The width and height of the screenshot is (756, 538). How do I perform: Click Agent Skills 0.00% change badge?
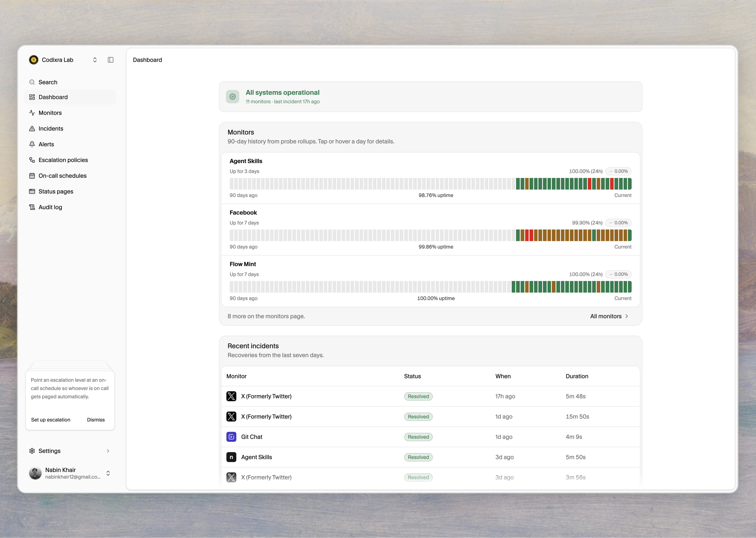tap(618, 171)
